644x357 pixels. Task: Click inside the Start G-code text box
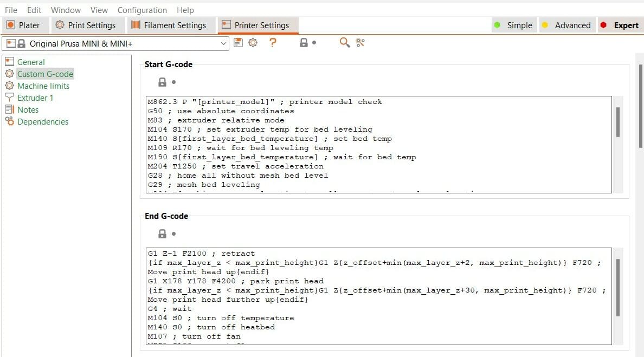pos(379,145)
